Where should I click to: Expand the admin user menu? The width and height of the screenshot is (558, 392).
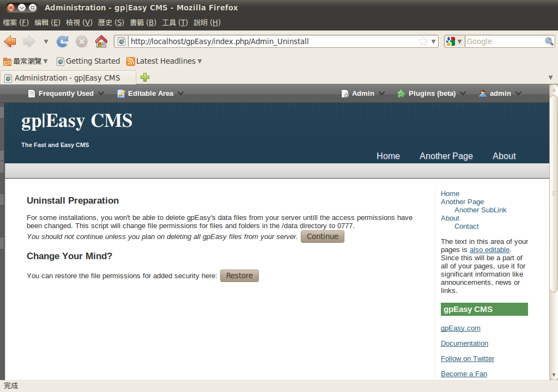point(500,94)
